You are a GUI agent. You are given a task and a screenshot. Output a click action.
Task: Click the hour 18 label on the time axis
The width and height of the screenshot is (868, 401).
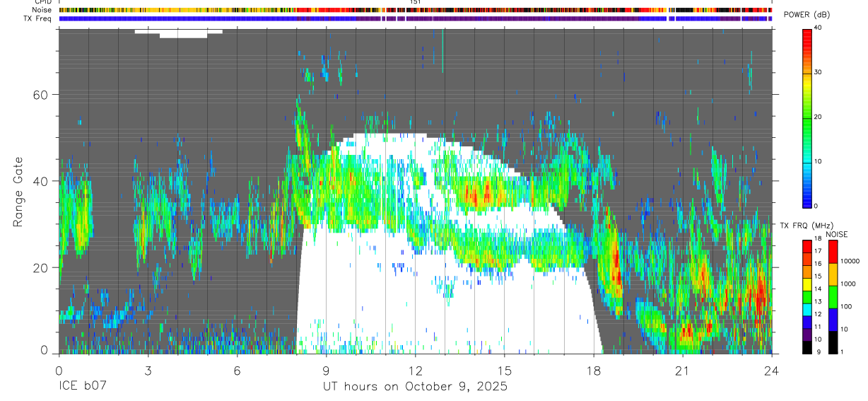tap(594, 370)
